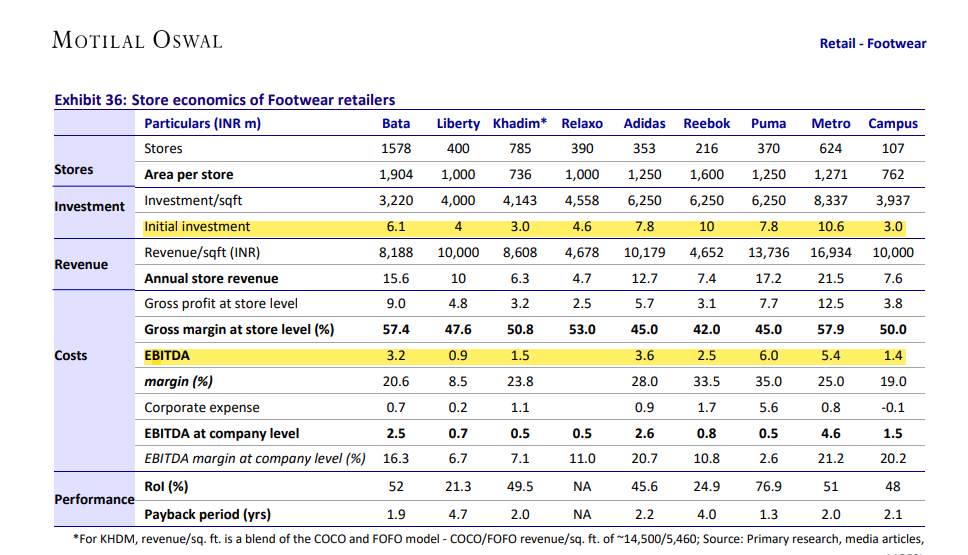Click Relaxo's company EBITDA margin 11.0

point(582,459)
